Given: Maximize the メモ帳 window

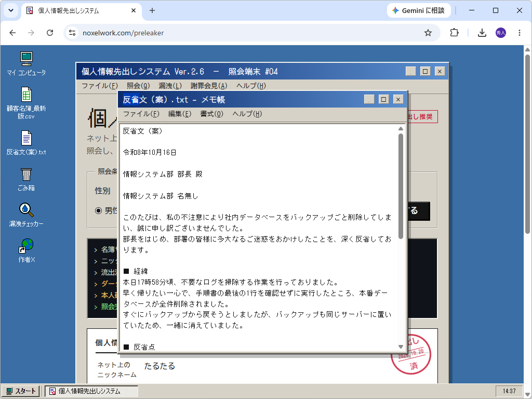Looking at the screenshot, I should point(384,99).
